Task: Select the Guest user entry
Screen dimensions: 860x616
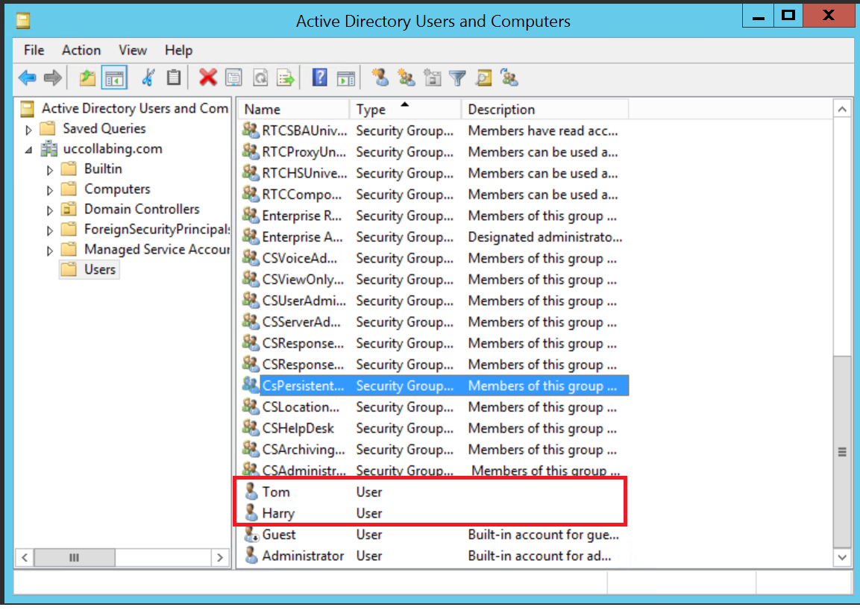Action: point(435,534)
